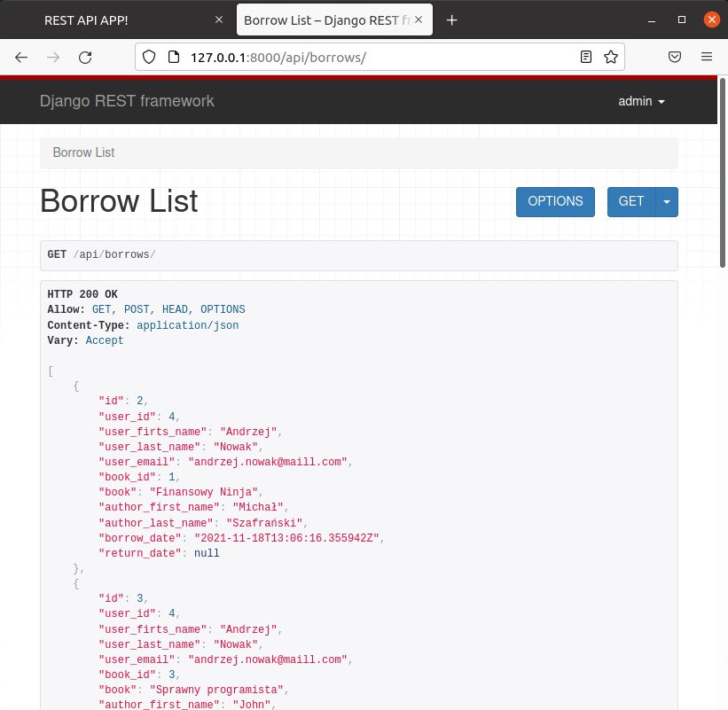This screenshot has height=710, width=728.
Task: Close the REST API APP! tab
Action: click(219, 20)
